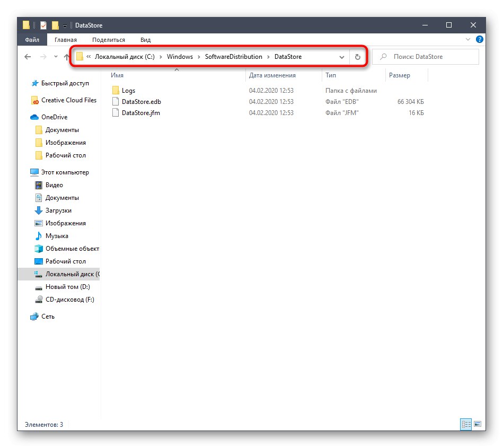Open Документы under OneDrive
The height and width of the screenshot is (448, 503).
click(62, 130)
